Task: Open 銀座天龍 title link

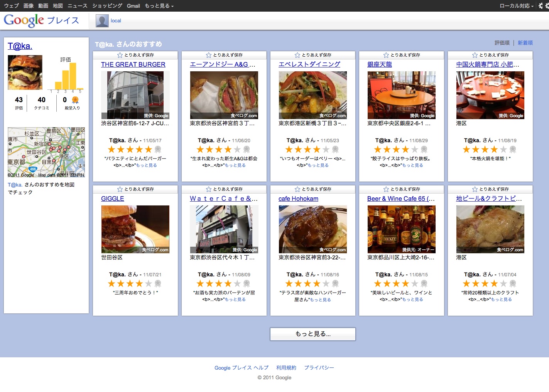Action: point(380,64)
